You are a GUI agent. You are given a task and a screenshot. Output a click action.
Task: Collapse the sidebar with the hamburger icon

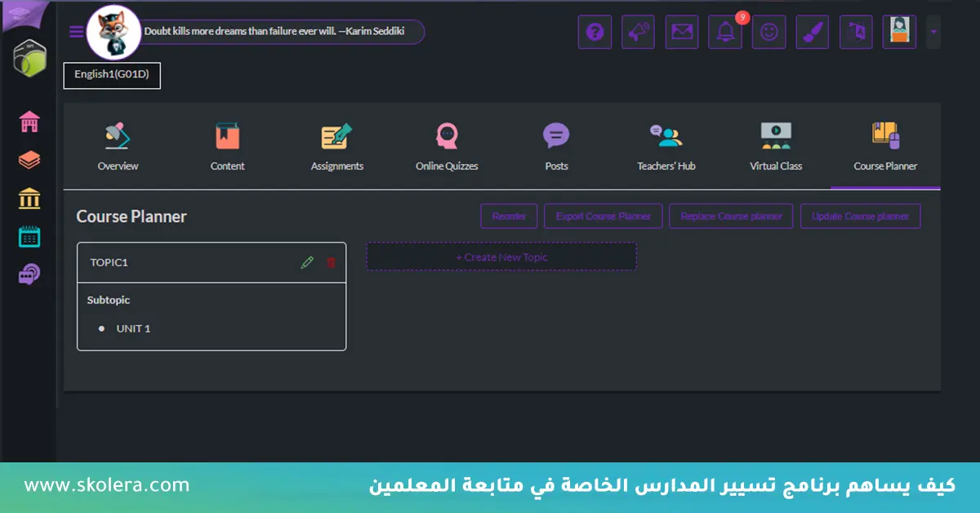(76, 31)
